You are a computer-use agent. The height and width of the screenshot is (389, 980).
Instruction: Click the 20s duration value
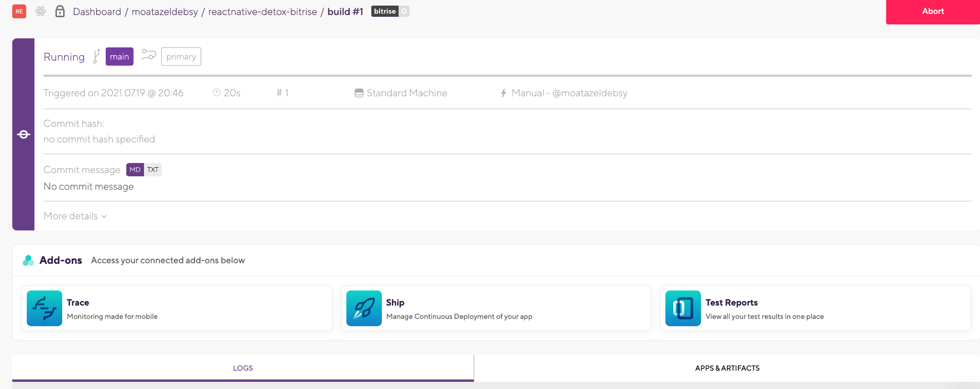point(232,93)
